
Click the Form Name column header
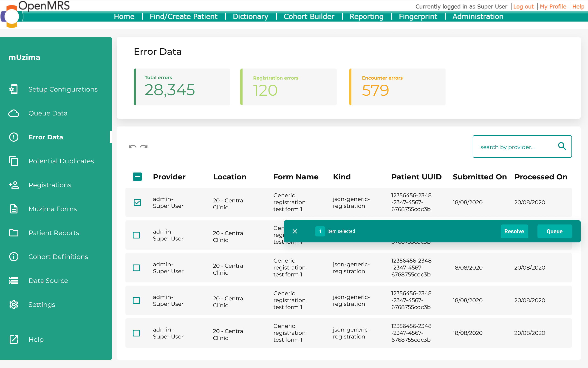click(296, 177)
